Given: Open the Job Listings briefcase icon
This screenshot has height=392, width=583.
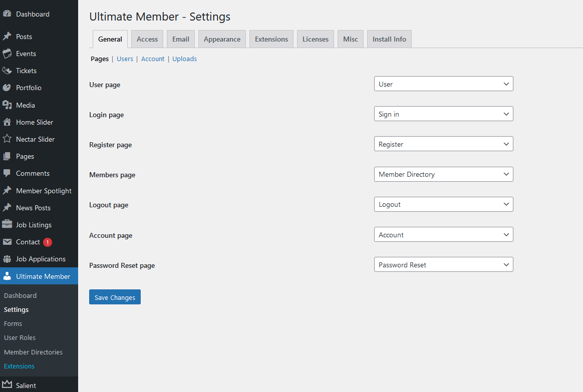Looking at the screenshot, I should point(7,224).
